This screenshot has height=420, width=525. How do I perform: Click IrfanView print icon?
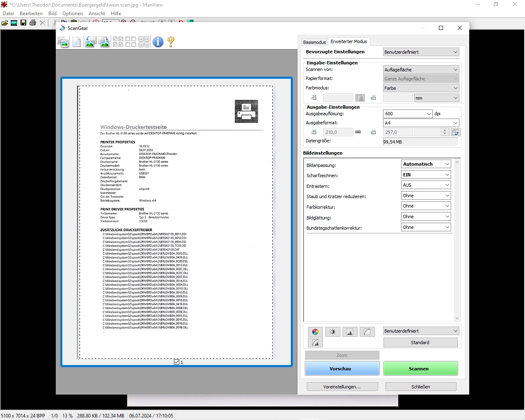click(33, 23)
